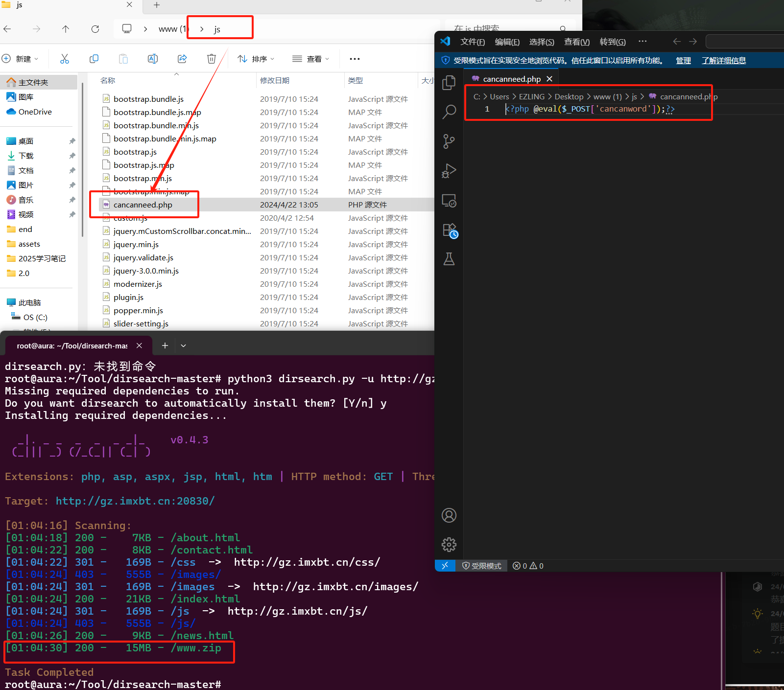This screenshot has height=690, width=784.
Task: Open the Manage gear in VS Code
Action: pos(449,544)
